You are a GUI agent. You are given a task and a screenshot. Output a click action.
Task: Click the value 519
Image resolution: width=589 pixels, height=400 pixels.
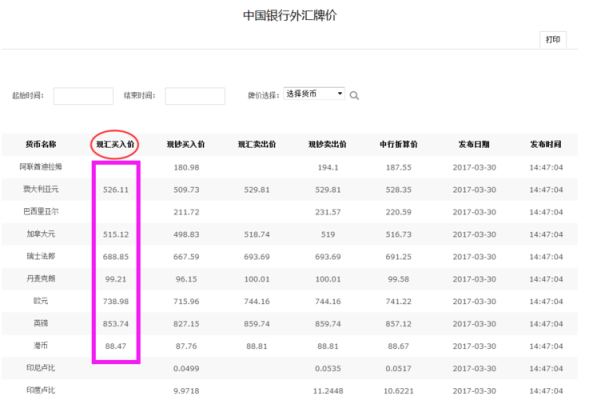tap(328, 234)
